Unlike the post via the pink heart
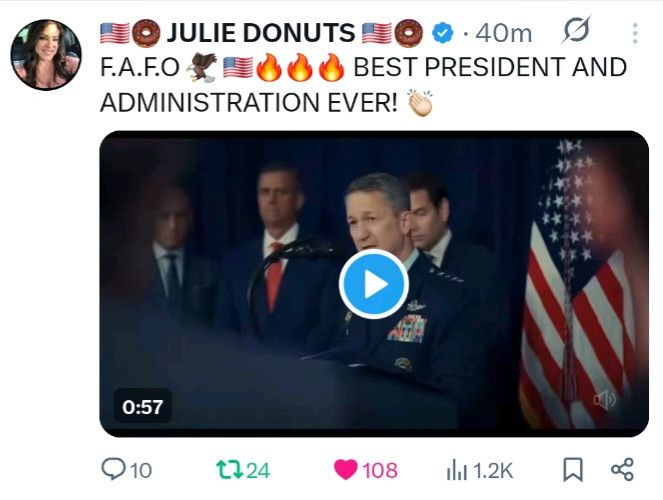This screenshot has height=500, width=663. point(345,469)
